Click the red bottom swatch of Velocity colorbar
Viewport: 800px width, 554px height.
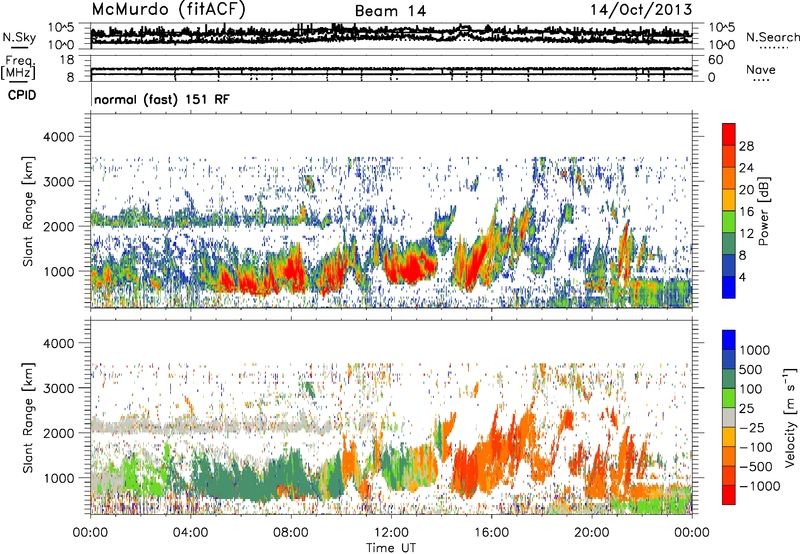tap(729, 495)
